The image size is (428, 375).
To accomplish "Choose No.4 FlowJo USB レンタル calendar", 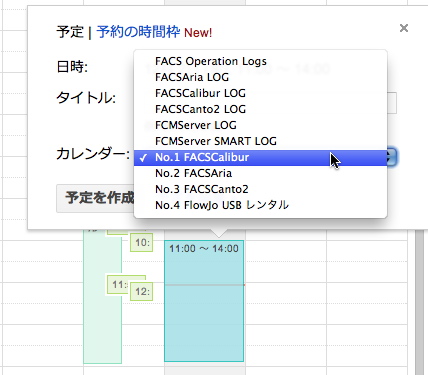I will point(260,205).
